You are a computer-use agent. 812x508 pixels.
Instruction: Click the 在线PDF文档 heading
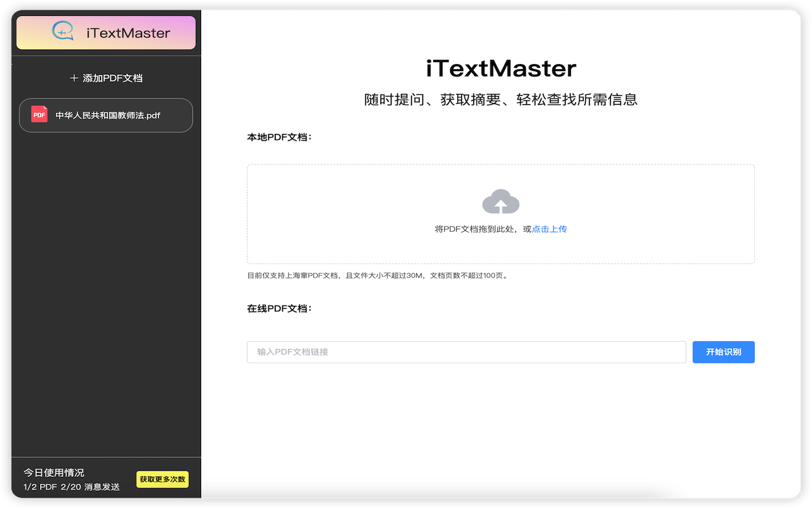coord(279,308)
